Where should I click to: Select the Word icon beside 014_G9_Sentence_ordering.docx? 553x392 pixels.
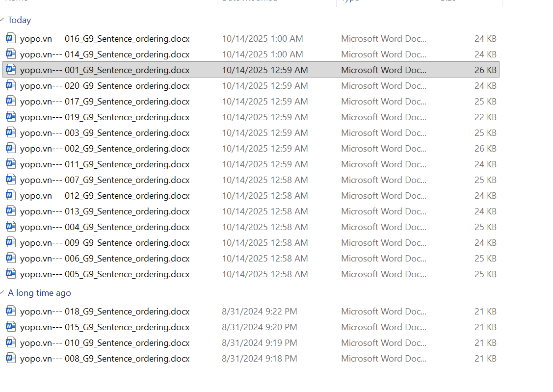tap(11, 54)
